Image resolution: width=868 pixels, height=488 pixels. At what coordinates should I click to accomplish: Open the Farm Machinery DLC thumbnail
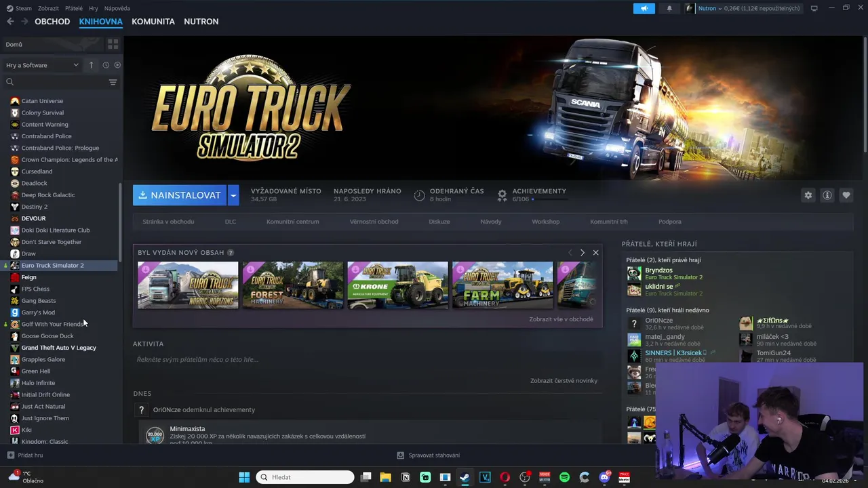[x=502, y=285]
